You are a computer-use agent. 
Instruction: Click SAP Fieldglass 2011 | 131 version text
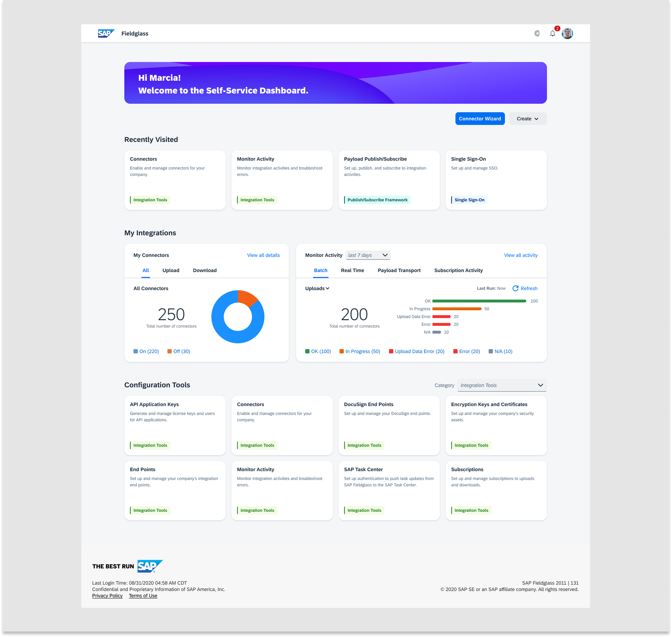click(x=550, y=583)
